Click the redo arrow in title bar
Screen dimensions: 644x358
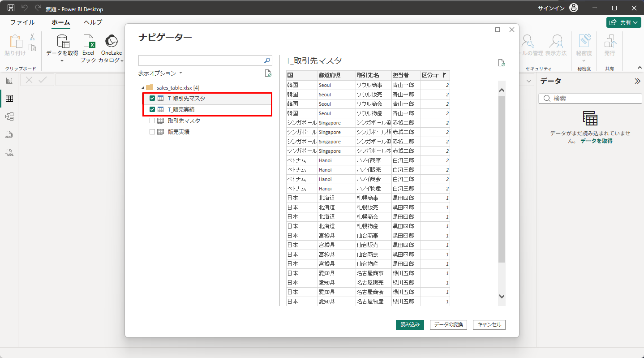coord(38,8)
